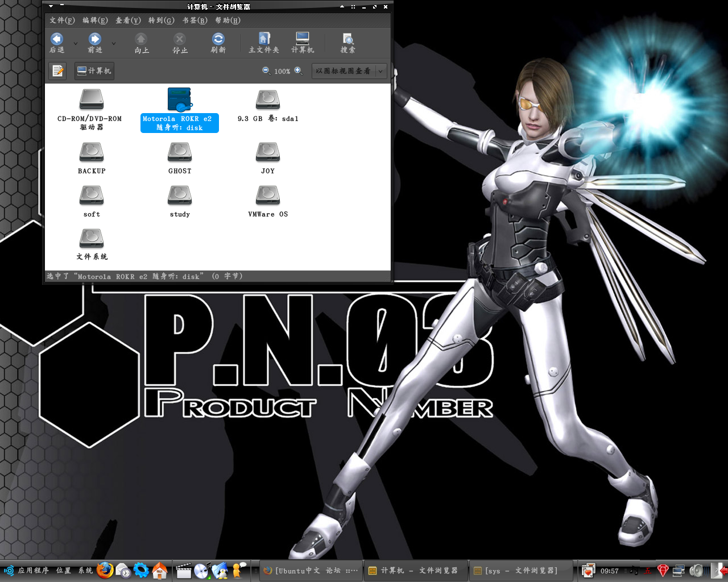Launch the movie clapperboard player icon
The width and height of the screenshot is (728, 582).
(x=183, y=570)
